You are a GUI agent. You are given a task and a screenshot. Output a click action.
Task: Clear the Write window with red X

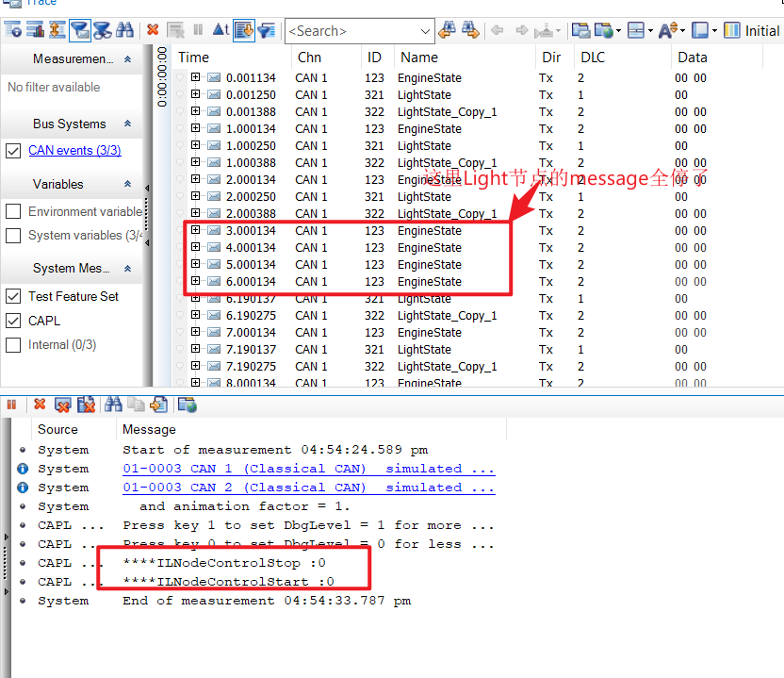(40, 405)
